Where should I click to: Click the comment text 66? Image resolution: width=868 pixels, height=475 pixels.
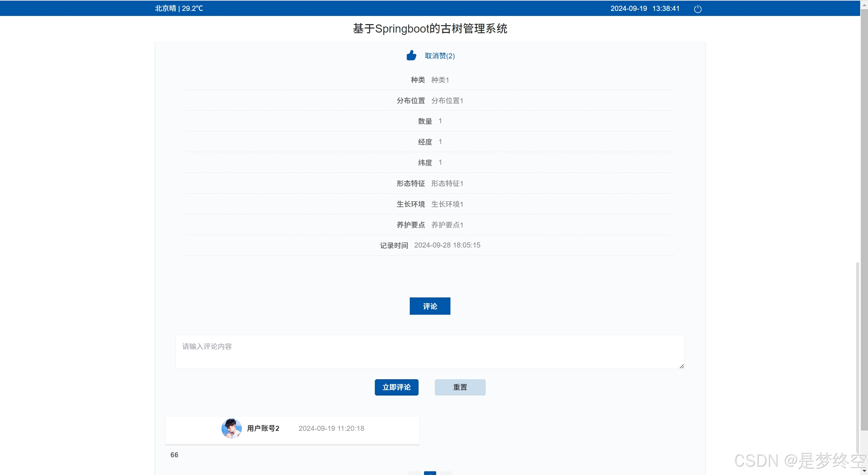(174, 455)
